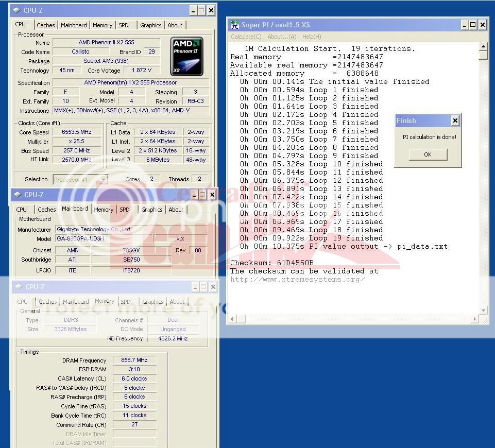Click the code name value "Callisto"
This screenshot has width=495, height=448.
coord(80,51)
